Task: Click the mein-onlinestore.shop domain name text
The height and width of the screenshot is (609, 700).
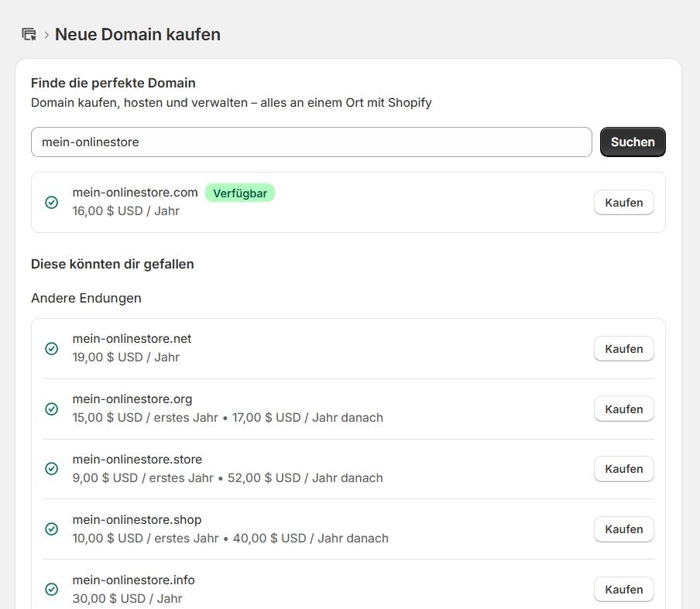Action: 137,519
